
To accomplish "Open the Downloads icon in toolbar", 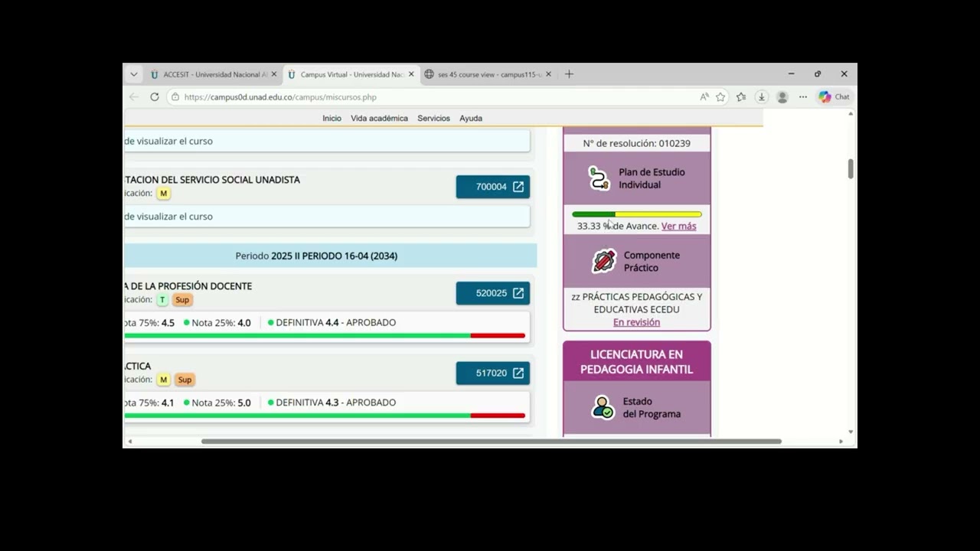I will [762, 97].
